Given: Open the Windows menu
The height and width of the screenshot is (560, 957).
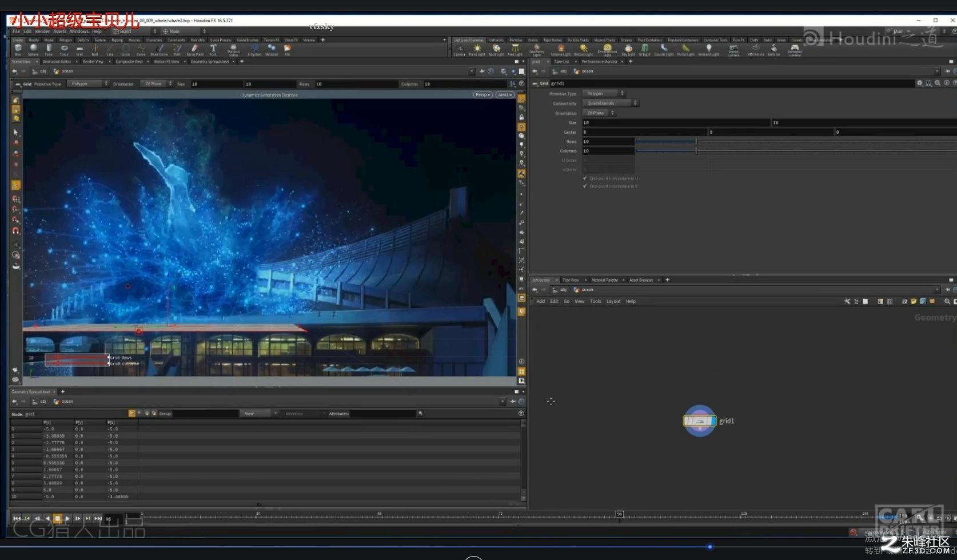Looking at the screenshot, I should tap(79, 31).
